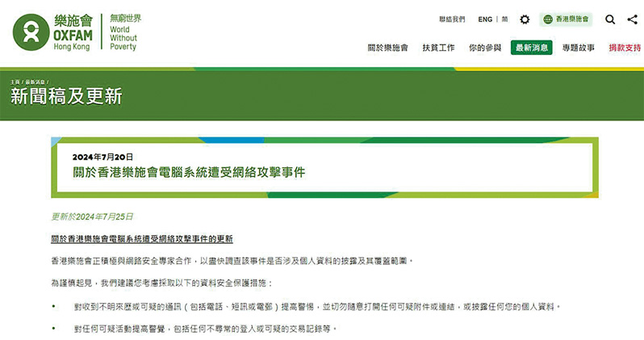Expand the 扶貧工作 menu

[x=438, y=48]
